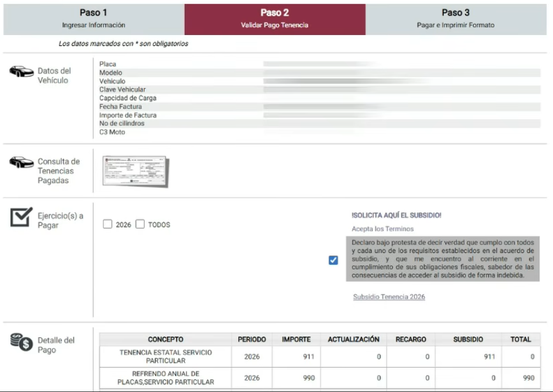Switch to Paso 3 Pagar e Imprimir Formato
This screenshot has width=553, height=392.
(456, 19)
